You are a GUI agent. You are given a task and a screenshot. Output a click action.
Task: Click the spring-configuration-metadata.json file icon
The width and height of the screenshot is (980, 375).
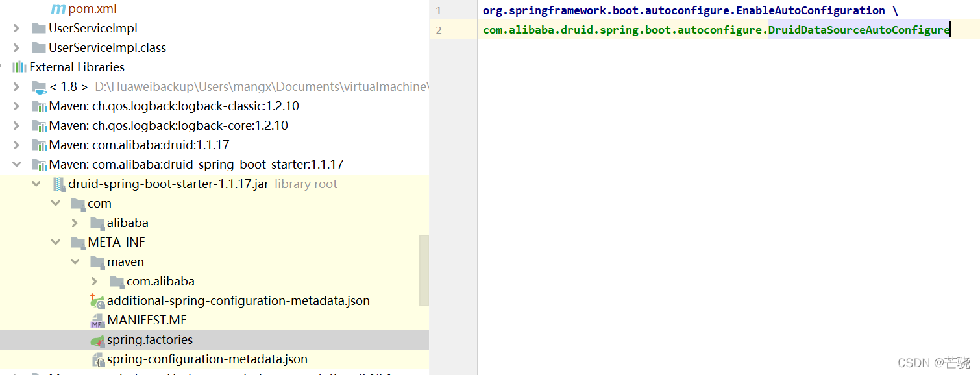(97, 359)
